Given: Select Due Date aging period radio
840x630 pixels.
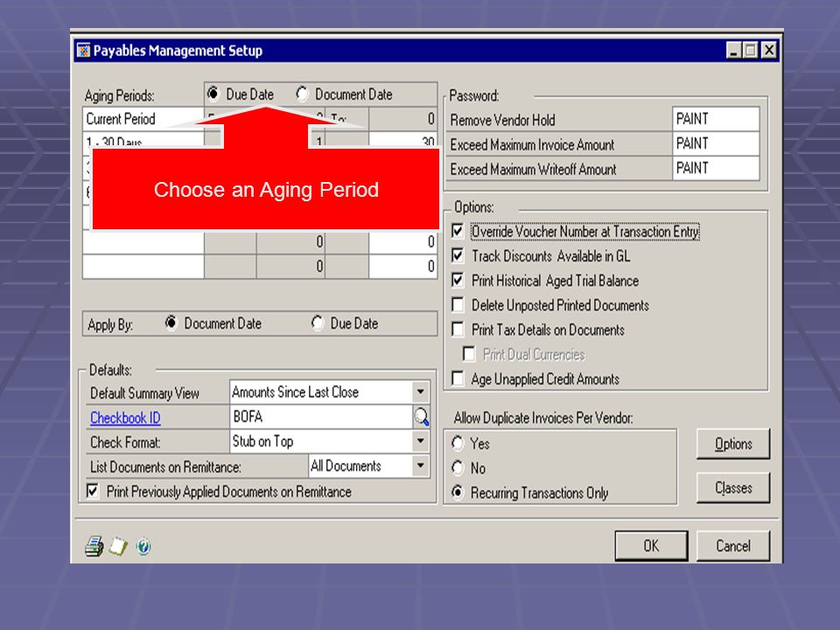Looking at the screenshot, I should pos(213,94).
